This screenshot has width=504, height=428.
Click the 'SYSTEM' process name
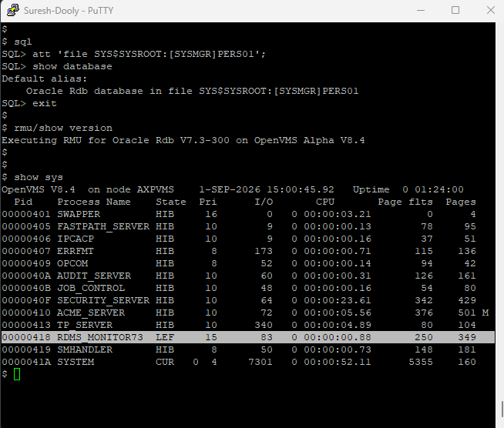76,362
